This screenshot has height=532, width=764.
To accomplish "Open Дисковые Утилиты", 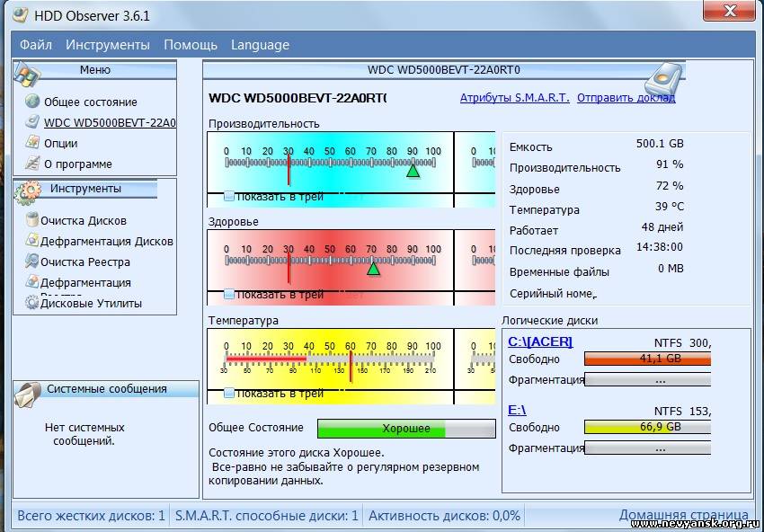I will 91,303.
